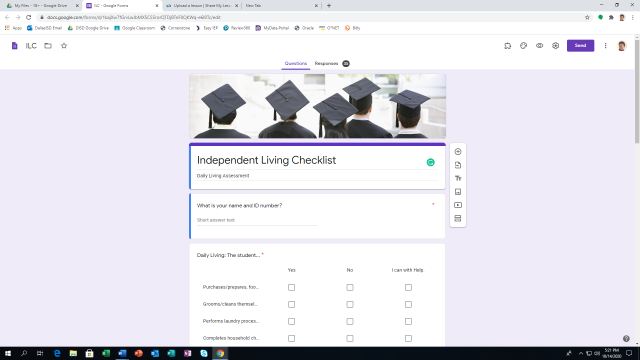This screenshot has height=360, width=640.
Task: Check No for Performs laundry row
Action: pos(350,322)
